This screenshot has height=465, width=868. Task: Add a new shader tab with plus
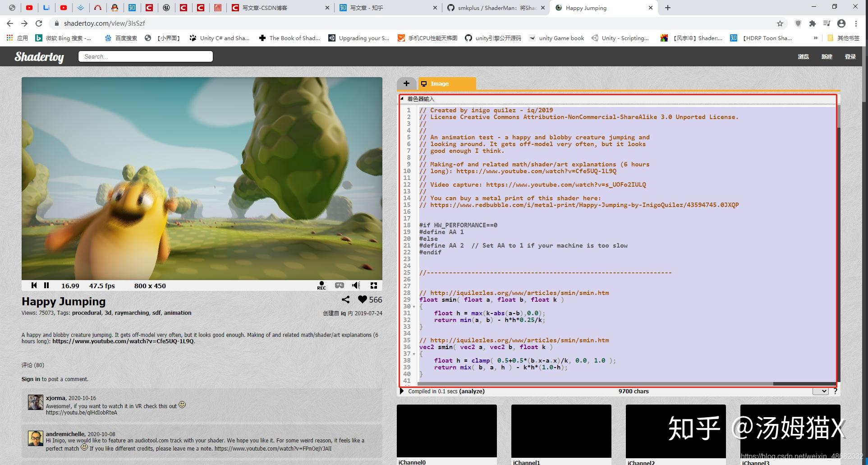(406, 83)
